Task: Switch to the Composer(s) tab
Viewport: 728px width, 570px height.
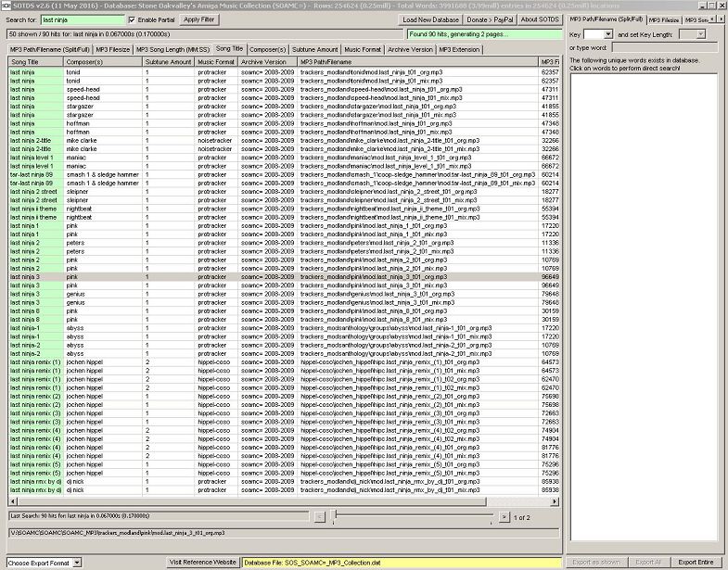Action: tap(268, 48)
